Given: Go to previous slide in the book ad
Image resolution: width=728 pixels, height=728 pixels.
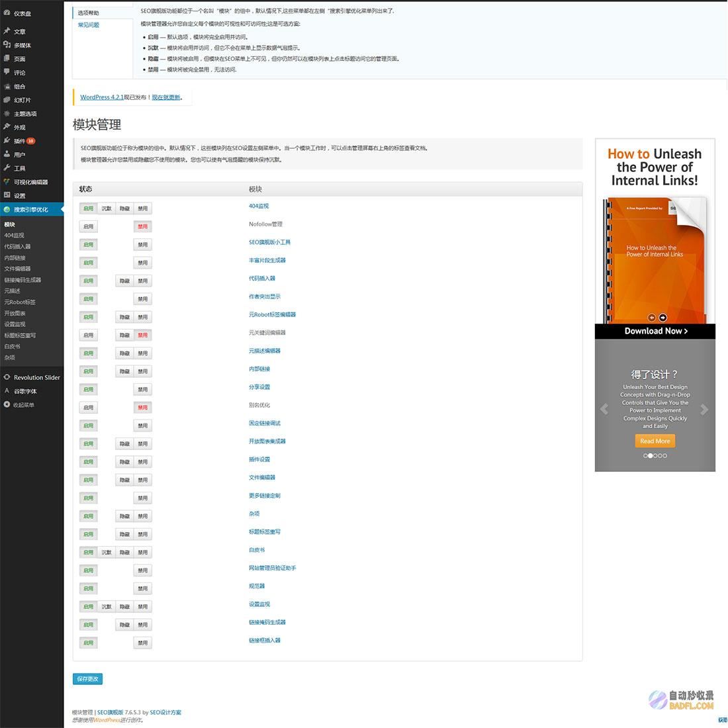Looking at the screenshot, I should 651,318.
